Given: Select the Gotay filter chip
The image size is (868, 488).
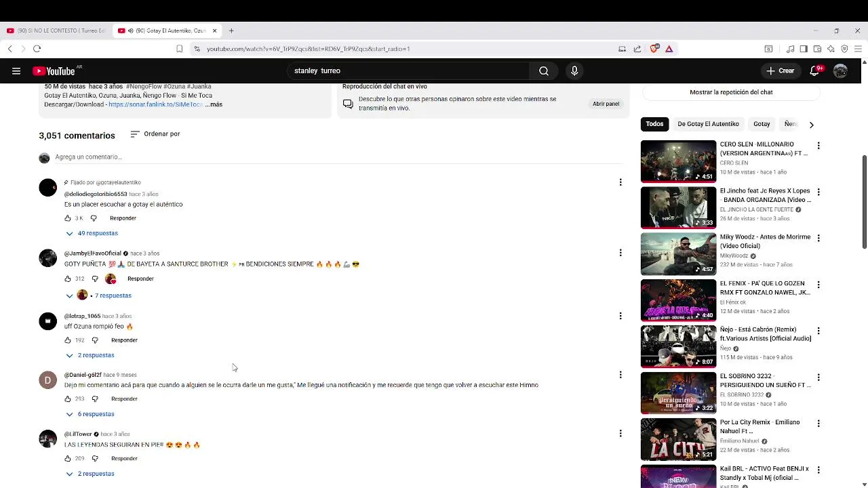Looking at the screenshot, I should [x=762, y=124].
